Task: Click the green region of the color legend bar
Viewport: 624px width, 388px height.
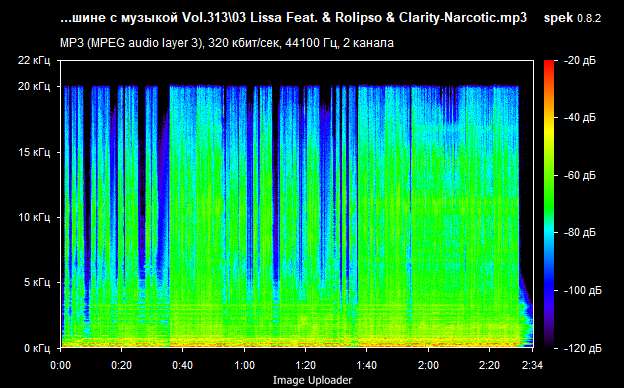Action: click(549, 183)
